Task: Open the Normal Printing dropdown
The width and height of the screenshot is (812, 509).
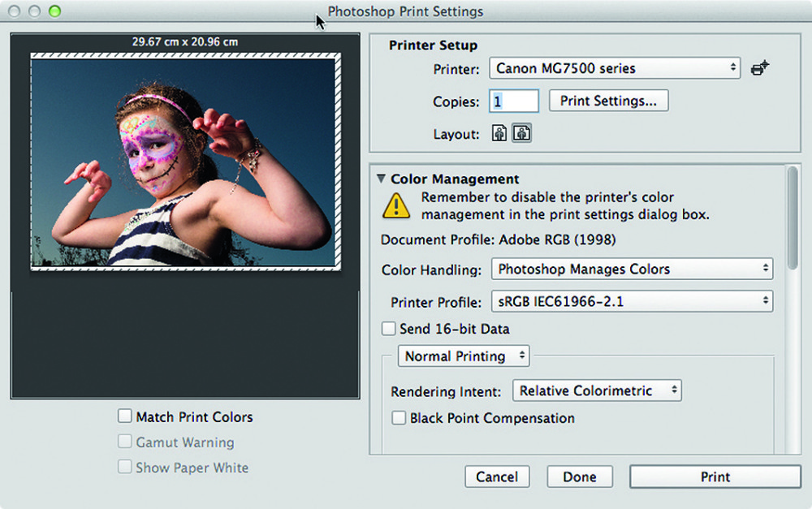Action: coord(464,356)
